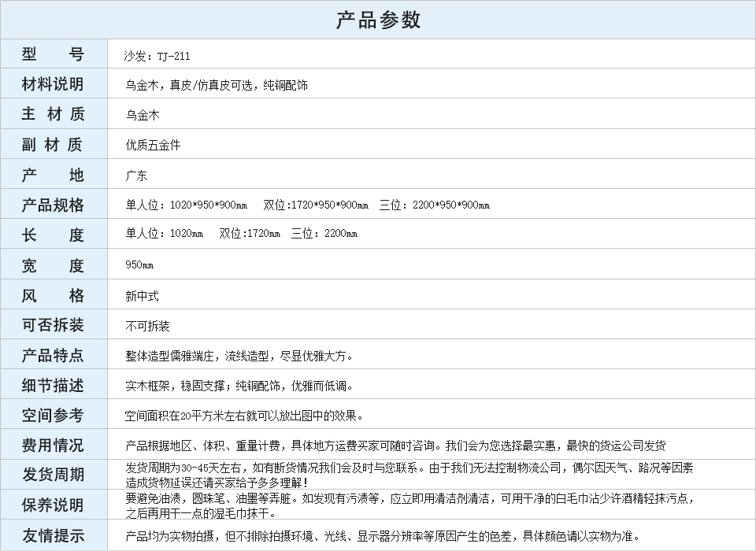Click the 产品参数 table header title
The width and height of the screenshot is (756, 551).
click(378, 20)
